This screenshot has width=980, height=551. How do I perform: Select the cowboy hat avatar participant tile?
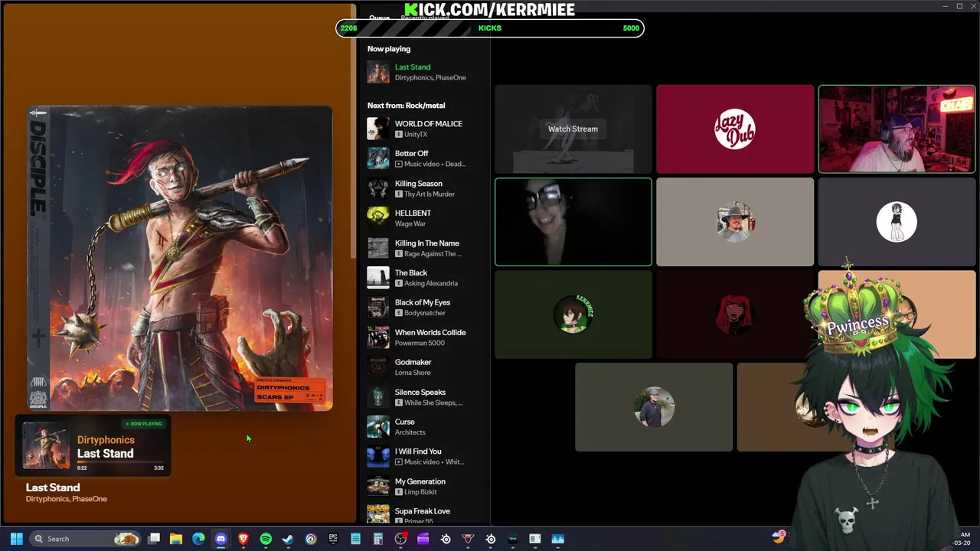tap(735, 222)
